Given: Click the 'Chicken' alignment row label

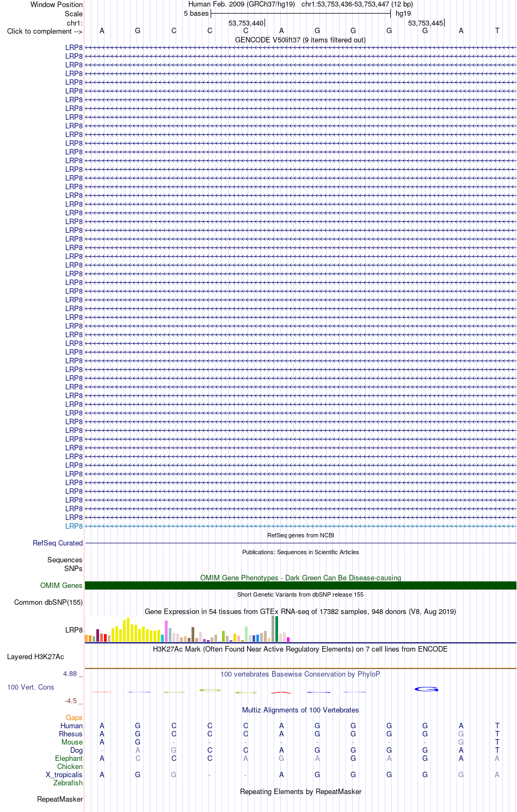Looking at the screenshot, I should pos(70,766).
